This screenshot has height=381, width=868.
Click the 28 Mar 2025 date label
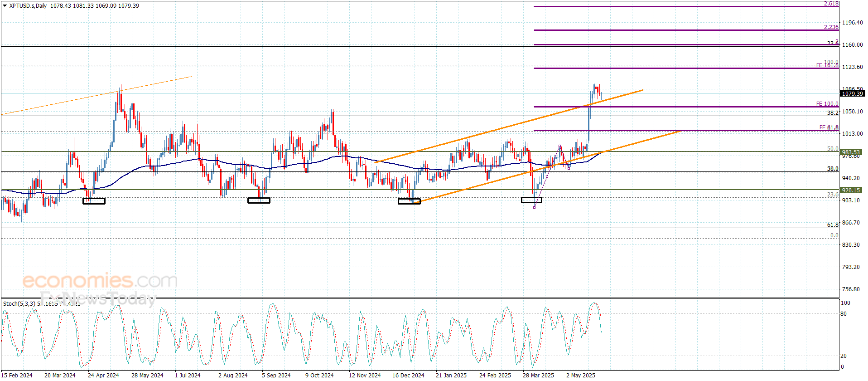click(538, 376)
